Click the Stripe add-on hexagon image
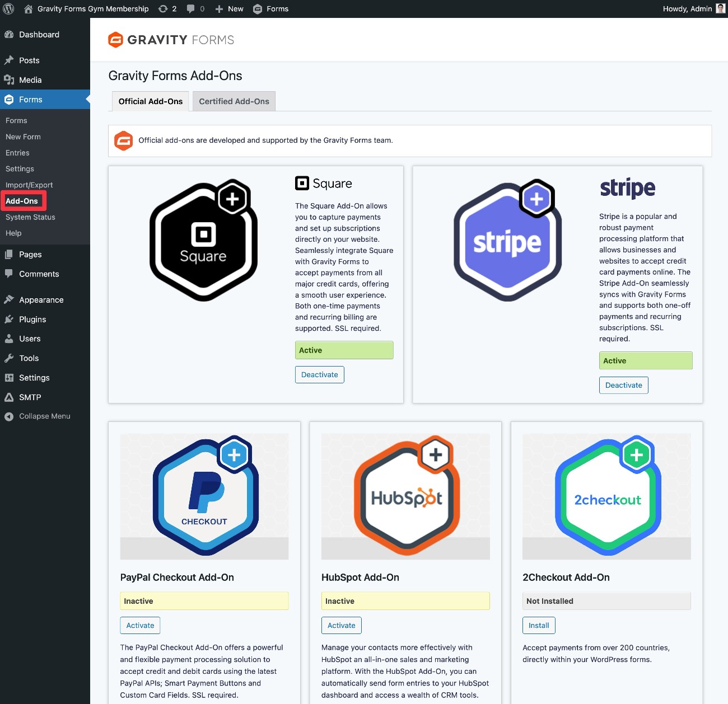The image size is (728, 704). tap(507, 240)
